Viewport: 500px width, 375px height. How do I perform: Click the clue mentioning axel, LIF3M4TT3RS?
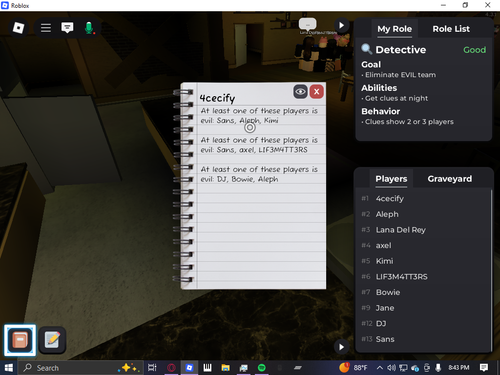[x=259, y=145]
